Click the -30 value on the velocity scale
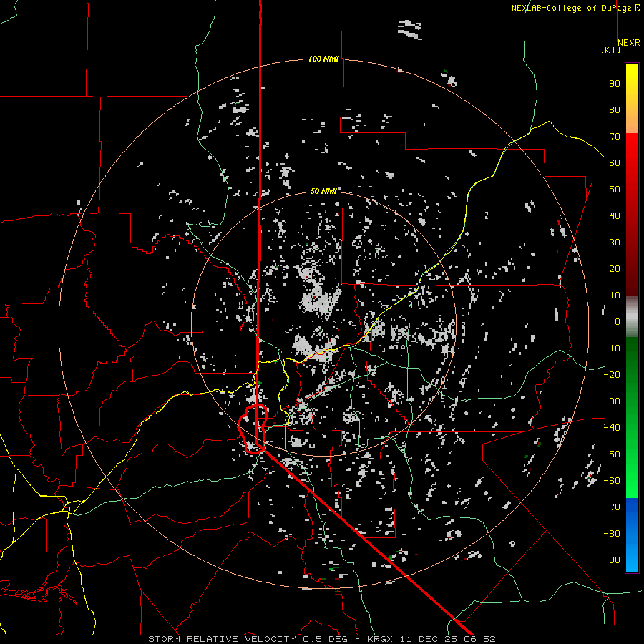 (612, 401)
